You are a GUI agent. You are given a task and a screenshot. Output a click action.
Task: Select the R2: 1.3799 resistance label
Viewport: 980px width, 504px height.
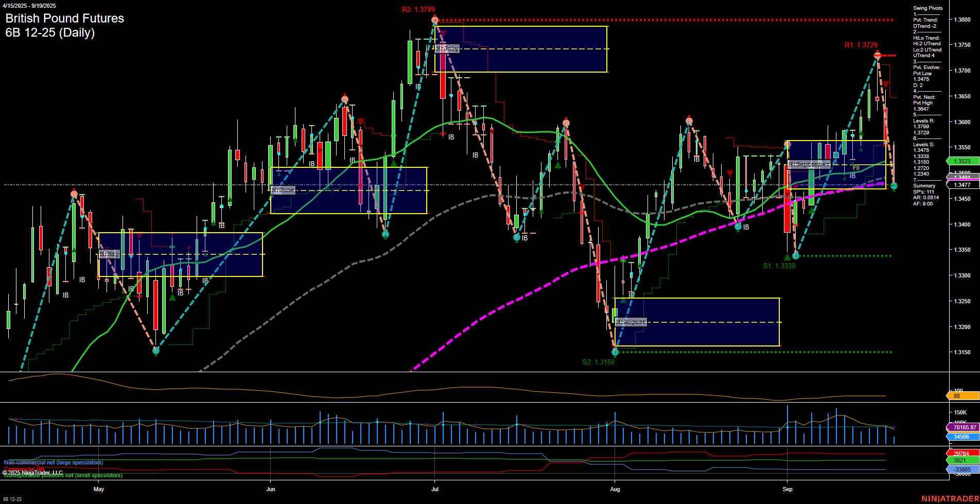click(418, 10)
